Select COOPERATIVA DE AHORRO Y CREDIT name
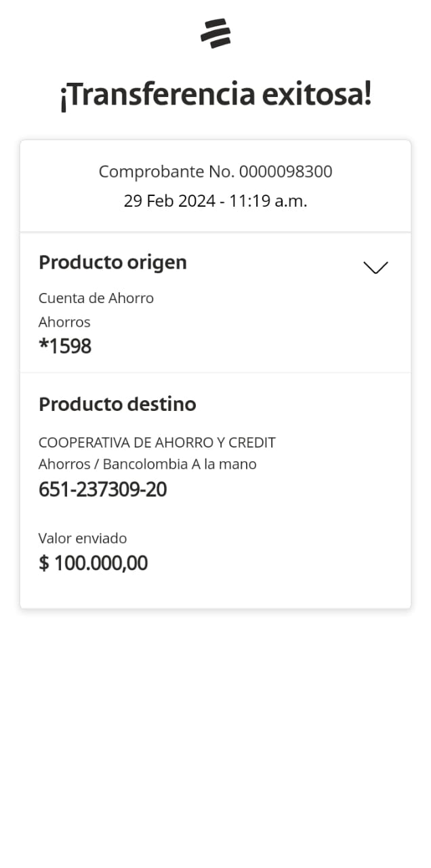This screenshot has height=868, width=431. pos(157,443)
